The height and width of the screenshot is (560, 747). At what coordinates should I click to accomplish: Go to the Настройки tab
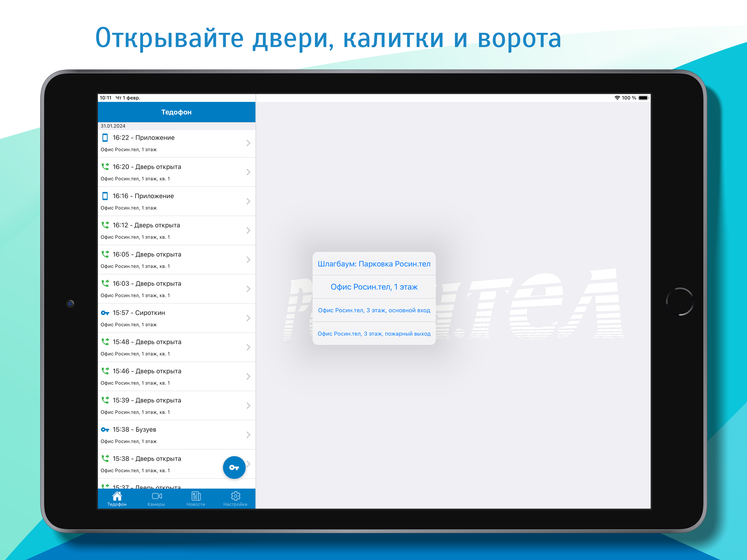click(235, 499)
